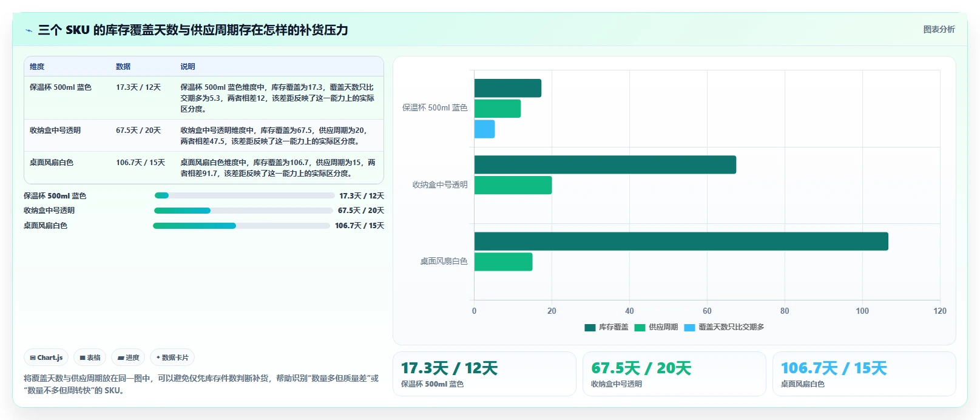
Task: Click the table value 67.5天 / 20天
Action: (138, 130)
